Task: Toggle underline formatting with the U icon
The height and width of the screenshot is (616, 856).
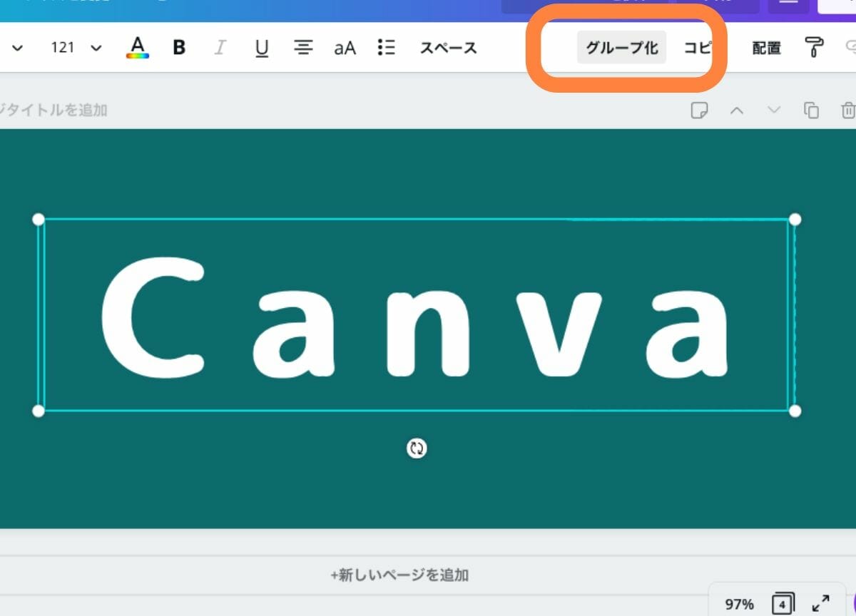Action: (x=262, y=48)
